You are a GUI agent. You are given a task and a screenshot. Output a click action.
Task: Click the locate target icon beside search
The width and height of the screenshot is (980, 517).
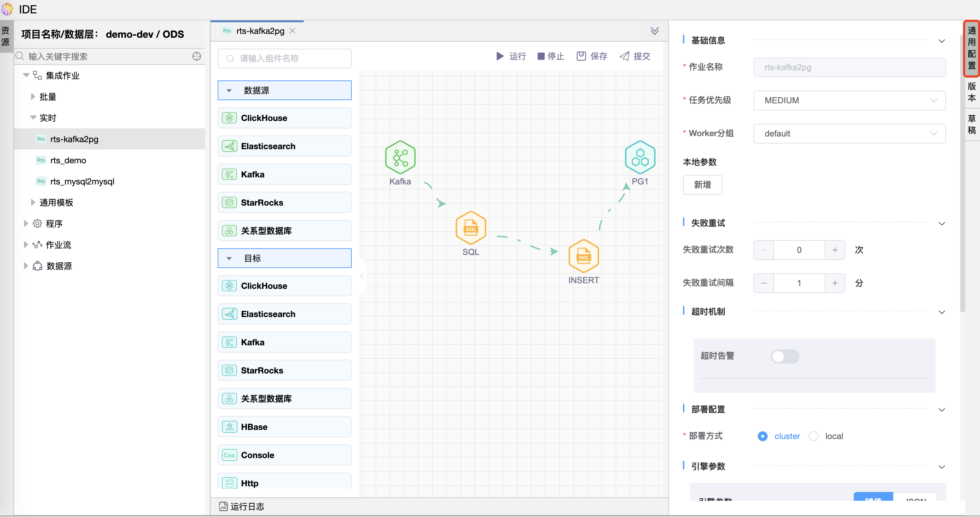[196, 56]
